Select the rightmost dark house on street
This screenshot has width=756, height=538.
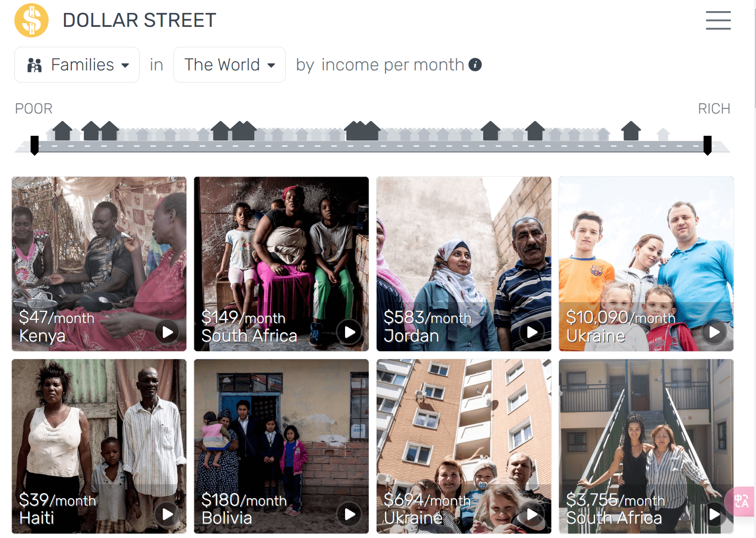click(631, 131)
